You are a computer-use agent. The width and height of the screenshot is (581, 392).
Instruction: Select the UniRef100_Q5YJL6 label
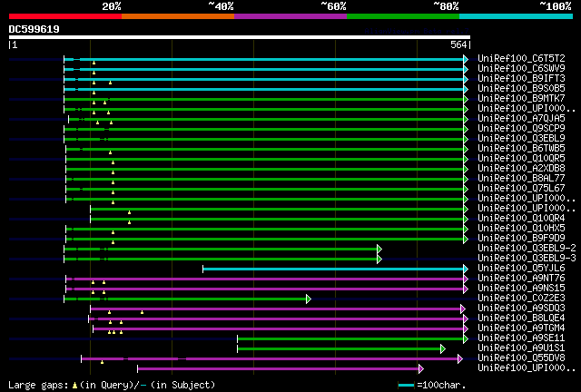click(x=521, y=269)
